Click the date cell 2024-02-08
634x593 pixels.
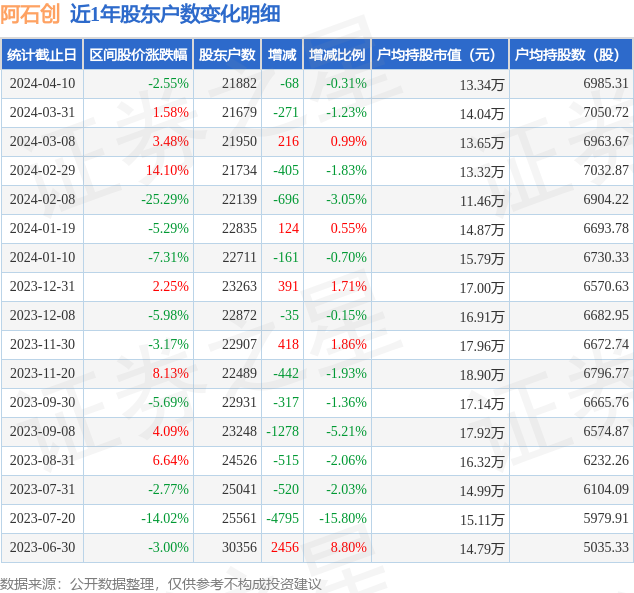pyautogui.click(x=42, y=199)
